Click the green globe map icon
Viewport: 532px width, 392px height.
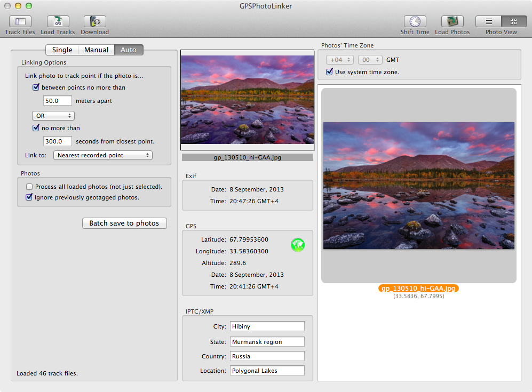(298, 245)
